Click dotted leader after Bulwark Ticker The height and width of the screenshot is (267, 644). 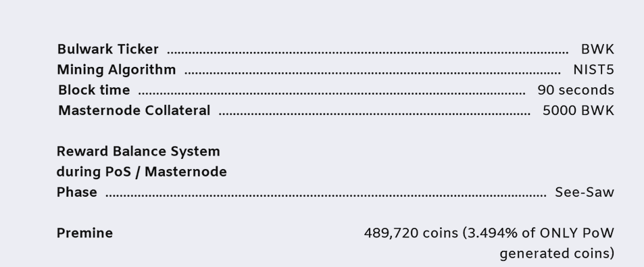pos(368,53)
